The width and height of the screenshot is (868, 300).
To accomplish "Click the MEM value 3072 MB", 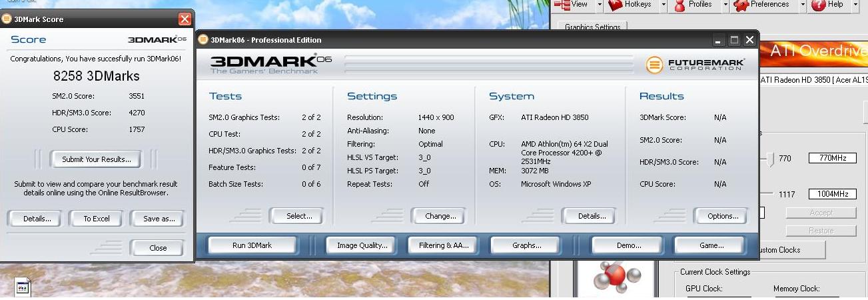I will tap(535, 171).
